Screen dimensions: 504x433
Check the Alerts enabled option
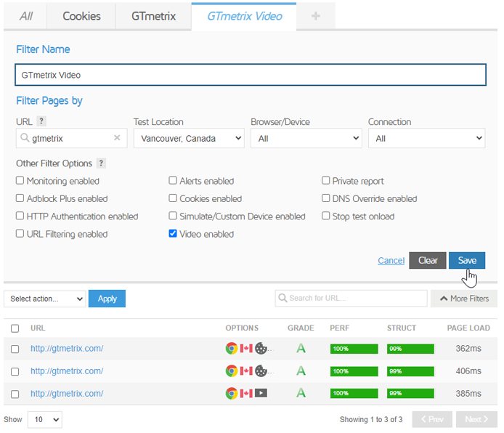[x=173, y=180]
